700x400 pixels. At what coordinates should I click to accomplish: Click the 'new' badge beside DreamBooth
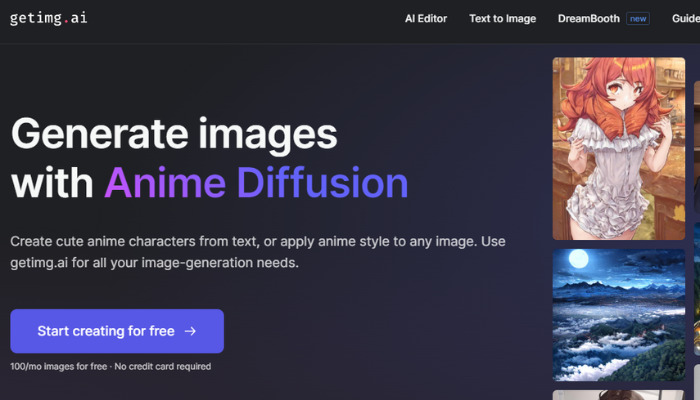tap(638, 19)
